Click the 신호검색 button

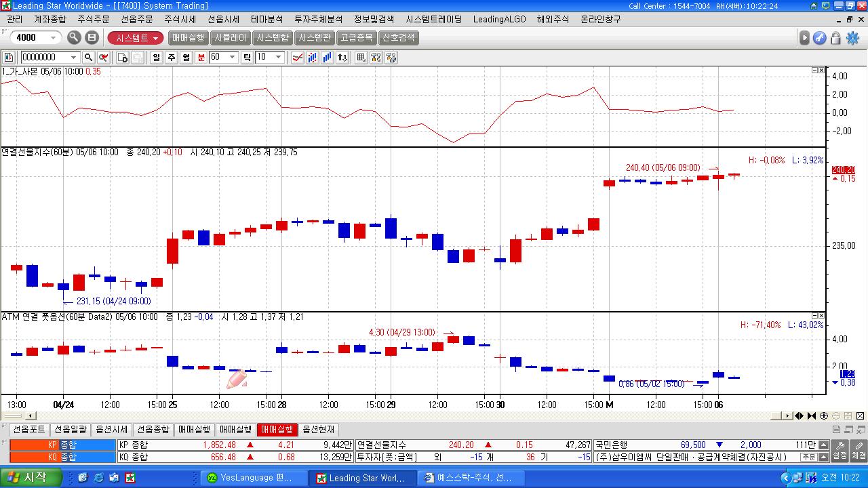click(x=398, y=38)
